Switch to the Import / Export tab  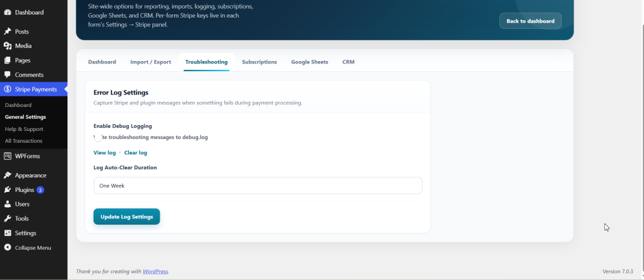(151, 62)
